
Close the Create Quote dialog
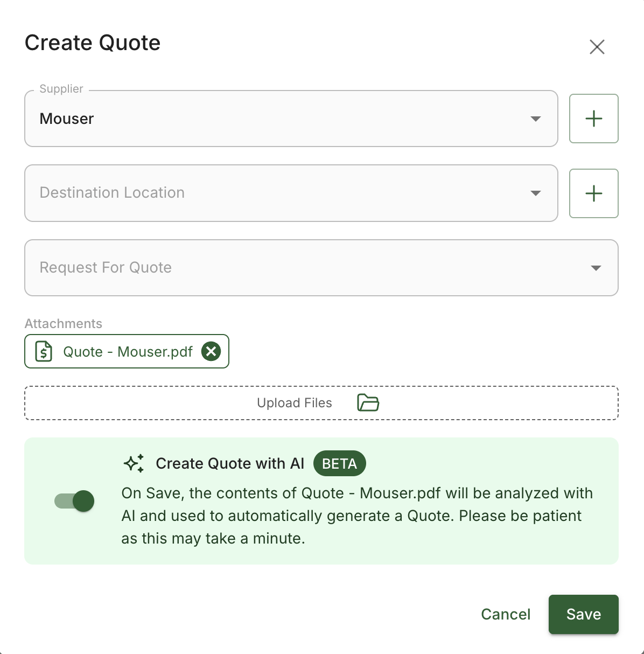[x=597, y=47]
